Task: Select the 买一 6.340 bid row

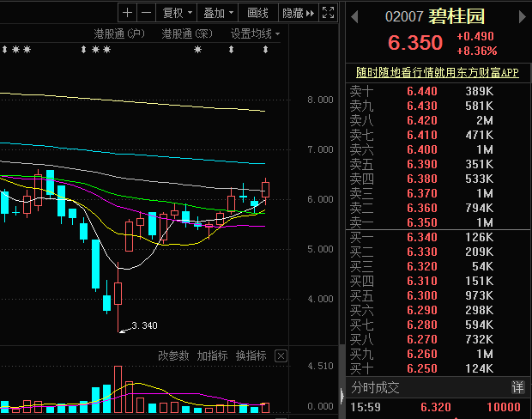Action: click(438, 237)
